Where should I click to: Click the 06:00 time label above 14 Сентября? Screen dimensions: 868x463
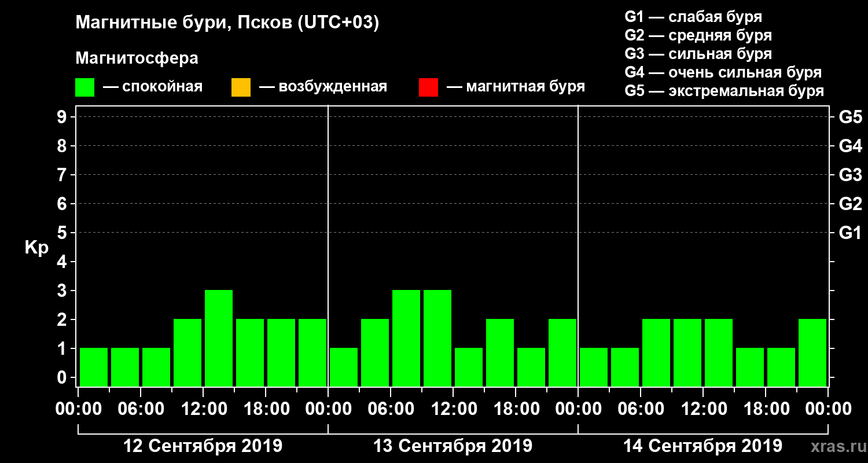(641, 409)
